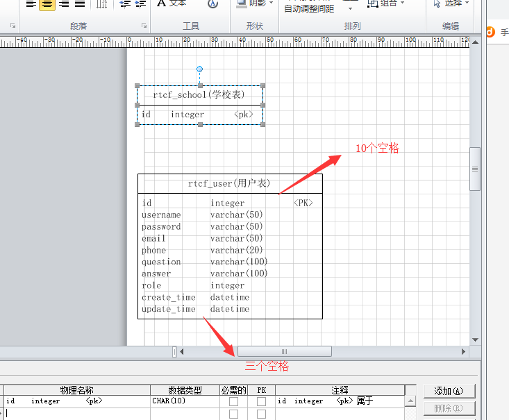Expand the dropdown arrow right of 自动调整间距

(x=350, y=9)
